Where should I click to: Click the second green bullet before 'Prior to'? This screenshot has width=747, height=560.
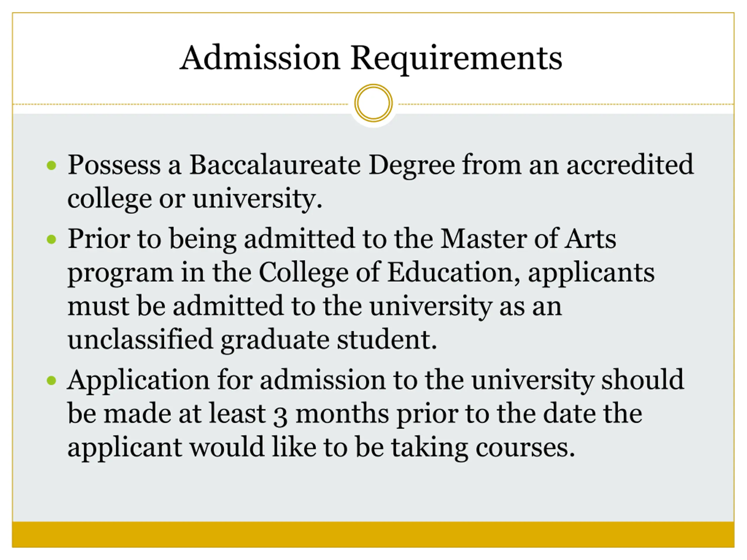[x=51, y=239]
